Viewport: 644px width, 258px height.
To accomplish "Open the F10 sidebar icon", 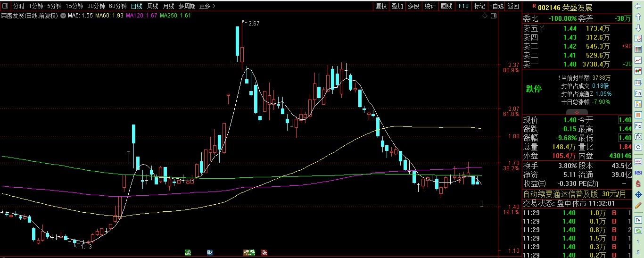I will (638, 93).
